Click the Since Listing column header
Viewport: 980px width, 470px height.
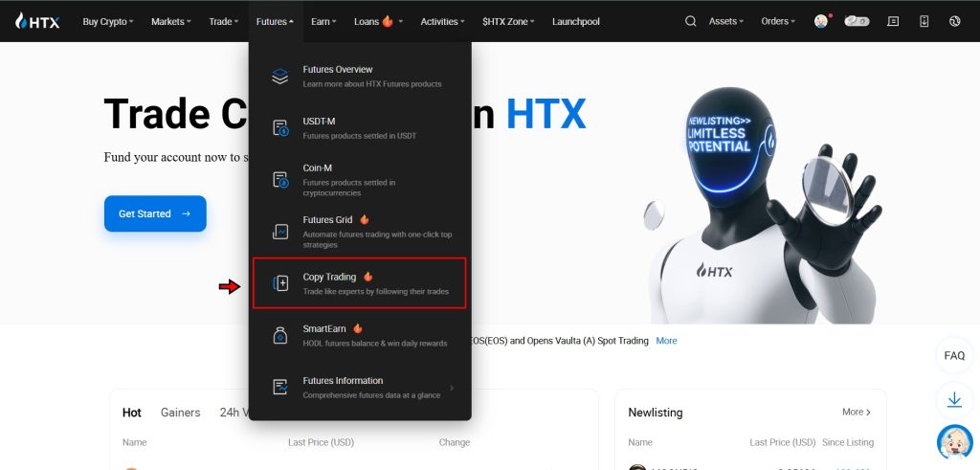tap(848, 442)
